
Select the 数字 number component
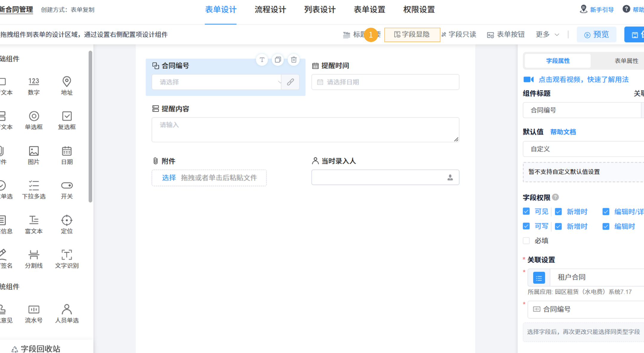(x=34, y=86)
